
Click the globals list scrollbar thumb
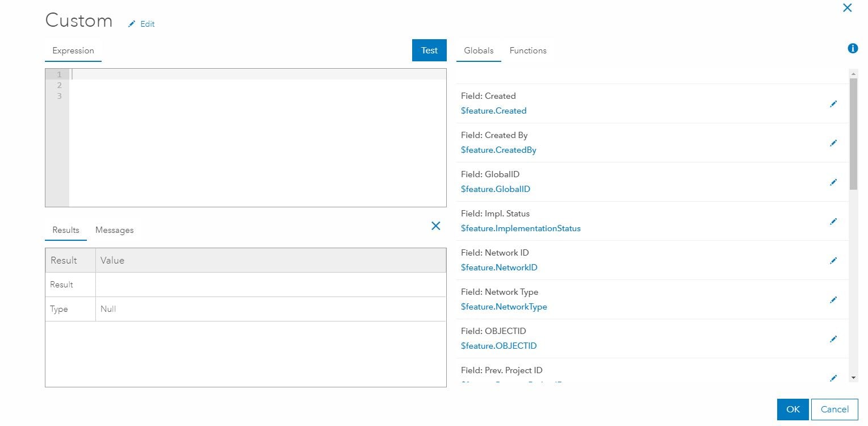click(853, 134)
